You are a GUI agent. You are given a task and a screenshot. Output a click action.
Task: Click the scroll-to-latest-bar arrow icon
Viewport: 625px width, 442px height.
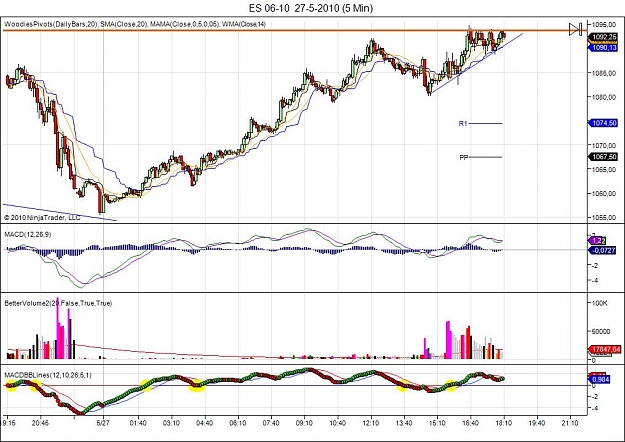576,29
